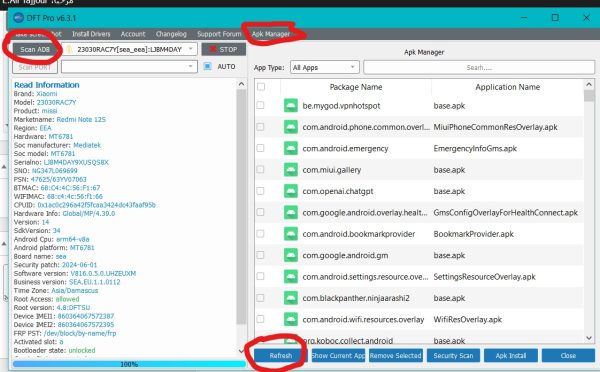Click the Apk Install button
Image resolution: width=600 pixels, height=372 pixels.
(511, 356)
